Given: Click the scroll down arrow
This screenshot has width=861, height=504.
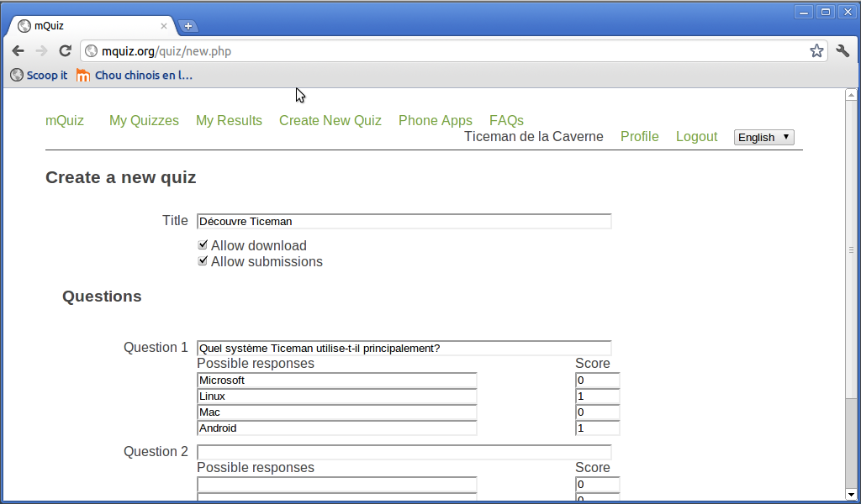Looking at the screenshot, I should [851, 494].
